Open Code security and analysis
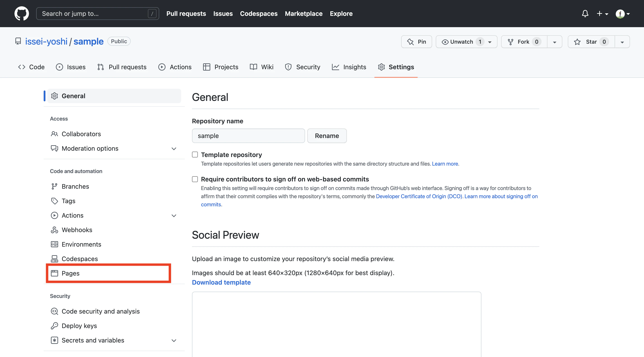 coord(100,311)
